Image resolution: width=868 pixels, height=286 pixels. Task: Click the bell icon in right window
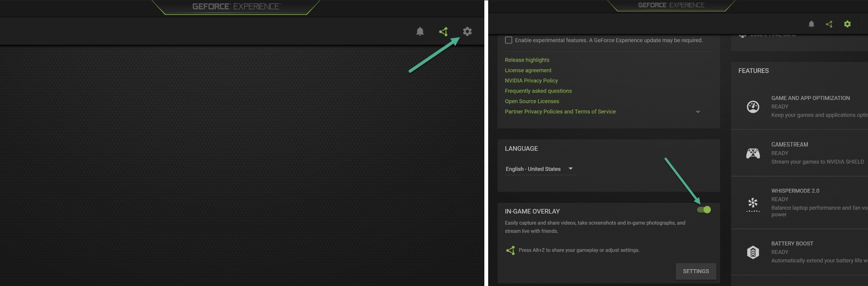[811, 24]
